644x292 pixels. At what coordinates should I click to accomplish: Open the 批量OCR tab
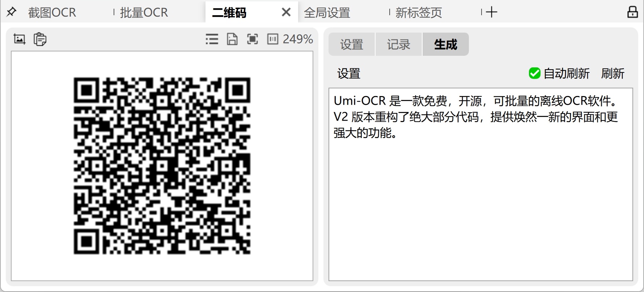[144, 13]
